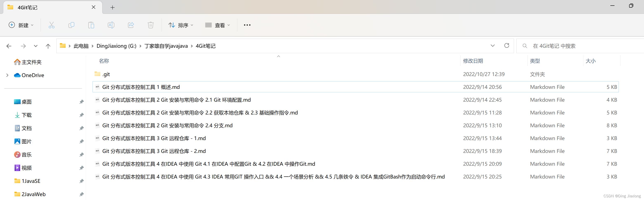The height and width of the screenshot is (200, 644).
Task: Click the Rename icon in toolbar
Action: (111, 25)
